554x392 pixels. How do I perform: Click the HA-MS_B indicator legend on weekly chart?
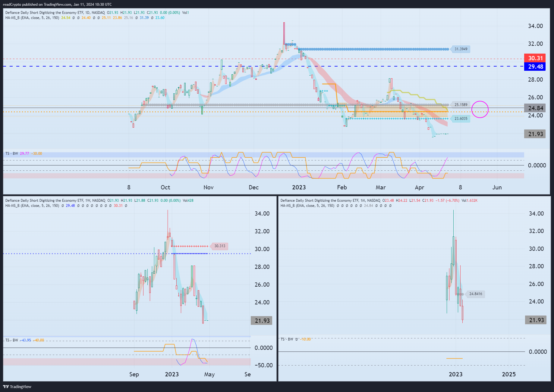[32, 206]
